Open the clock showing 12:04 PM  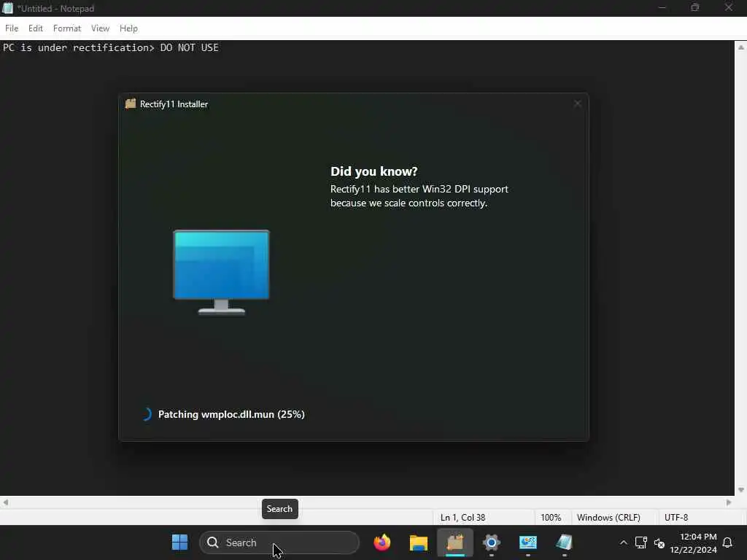[x=693, y=542]
